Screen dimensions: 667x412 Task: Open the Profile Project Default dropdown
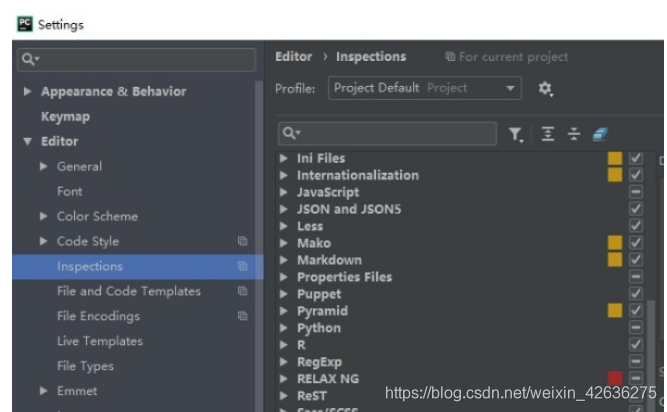point(425,88)
